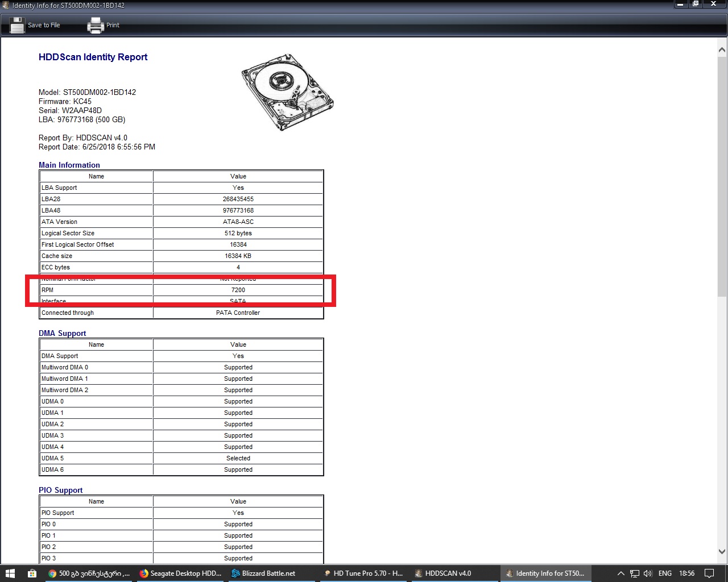Show hidden system tray icons

(x=621, y=573)
